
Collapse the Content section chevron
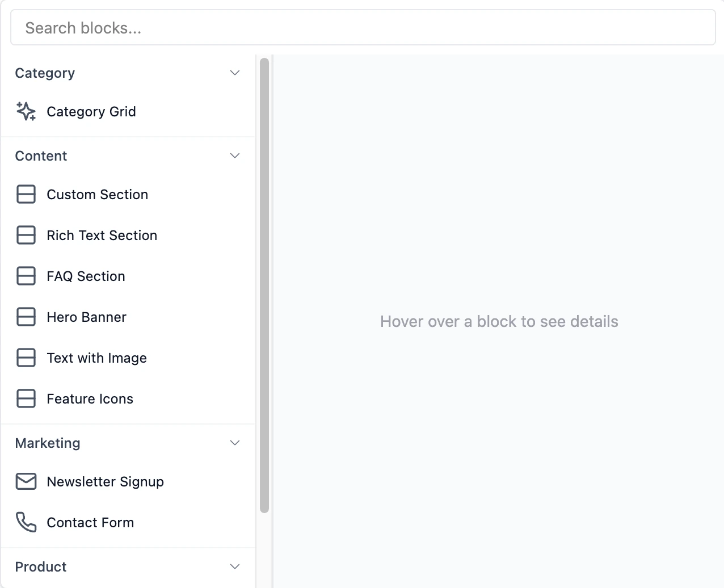[234, 156]
